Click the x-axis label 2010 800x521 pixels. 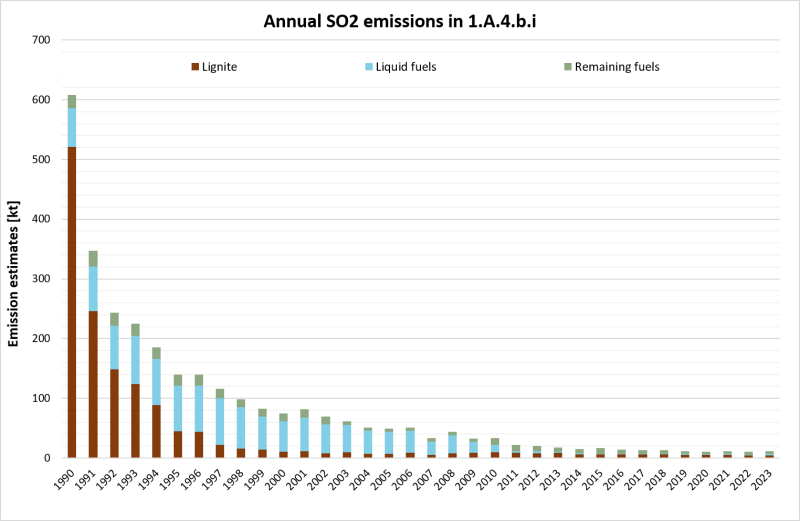(x=488, y=479)
